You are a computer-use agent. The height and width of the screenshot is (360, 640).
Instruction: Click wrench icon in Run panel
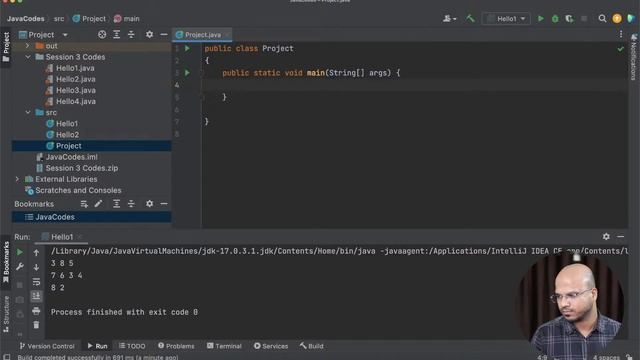[x=20, y=267]
